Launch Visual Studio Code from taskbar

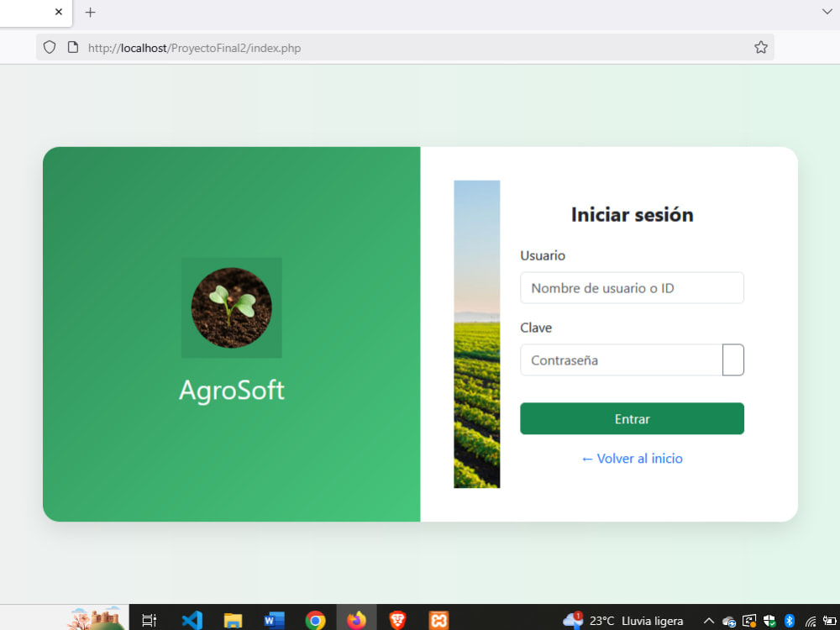pos(192,621)
